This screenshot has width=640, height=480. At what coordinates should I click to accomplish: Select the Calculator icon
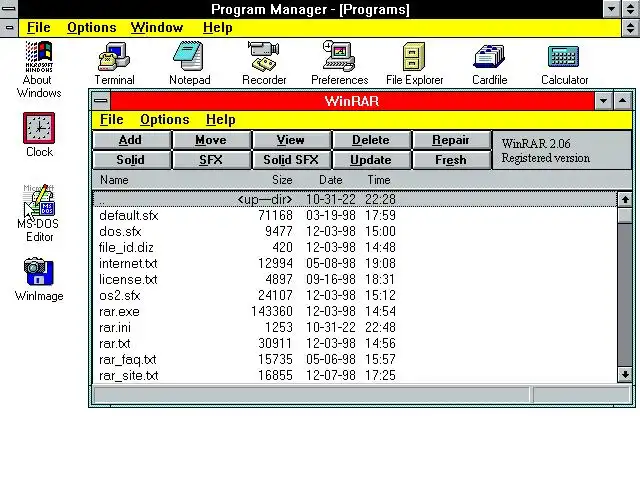tap(564, 63)
